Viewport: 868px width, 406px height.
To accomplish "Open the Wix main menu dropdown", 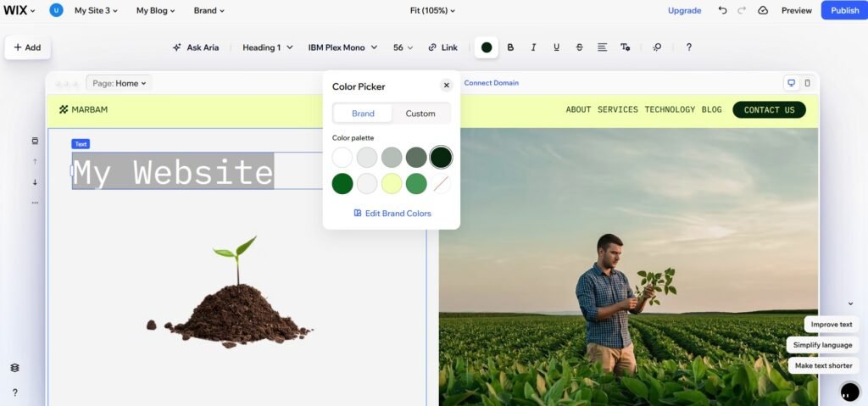I will pos(19,10).
